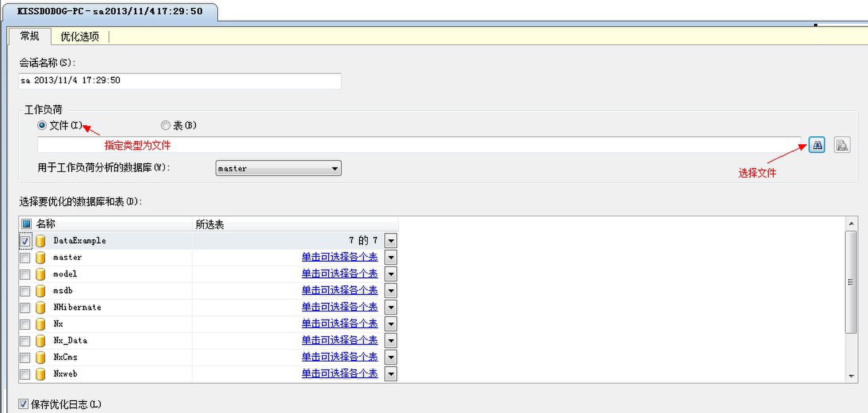This screenshot has height=413, width=868.
Task: Click the preview workload file icon
Action: pyautogui.click(x=842, y=145)
